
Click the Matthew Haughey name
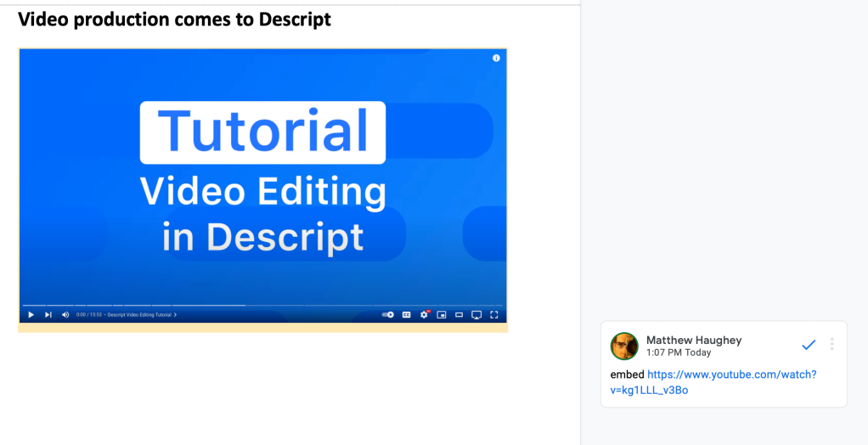point(694,340)
